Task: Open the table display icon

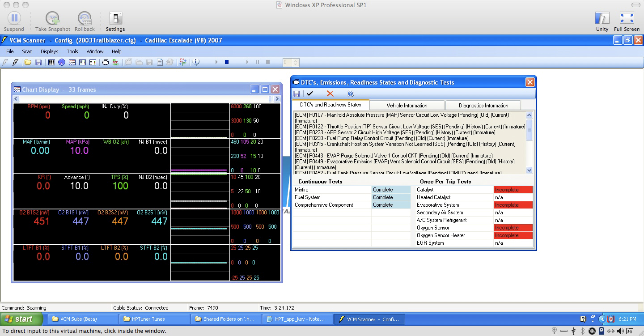Action: pyautogui.click(x=51, y=62)
